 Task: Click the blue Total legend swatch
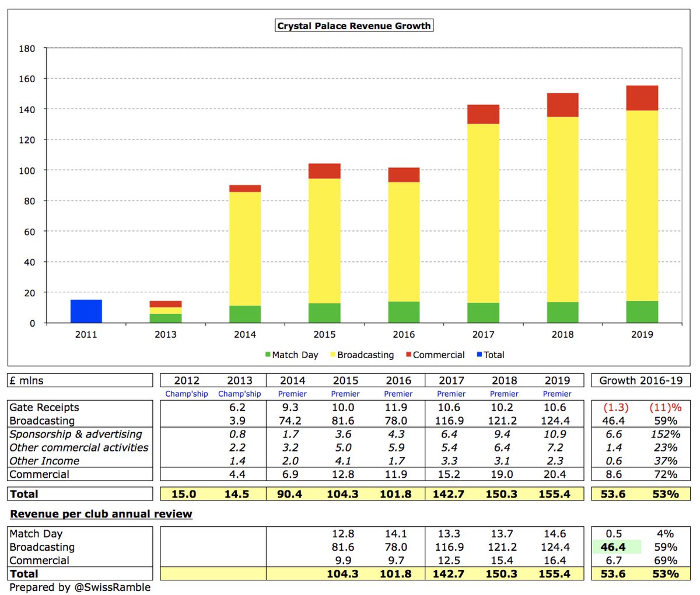(x=480, y=355)
